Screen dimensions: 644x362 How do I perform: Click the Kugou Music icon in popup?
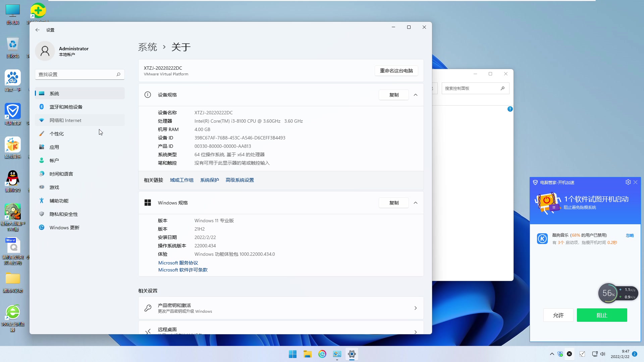coord(542,239)
